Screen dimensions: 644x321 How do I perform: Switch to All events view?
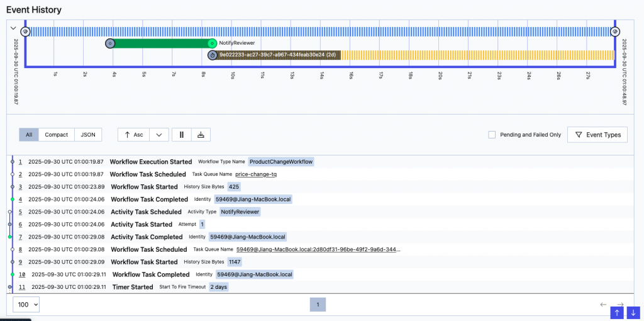29,135
